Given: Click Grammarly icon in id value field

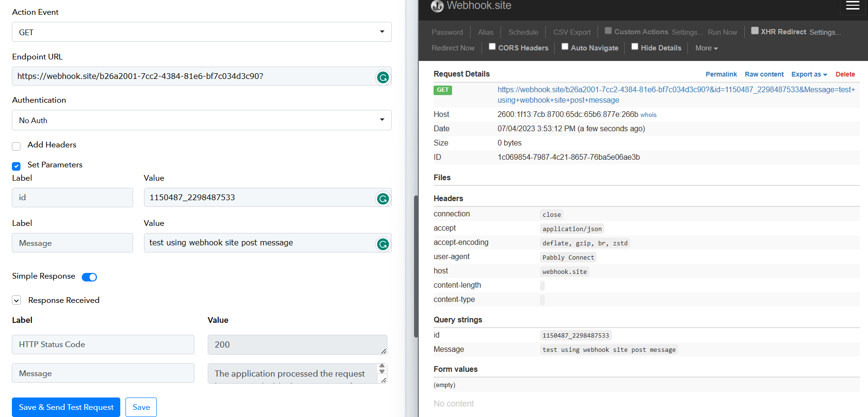Looking at the screenshot, I should (383, 199).
